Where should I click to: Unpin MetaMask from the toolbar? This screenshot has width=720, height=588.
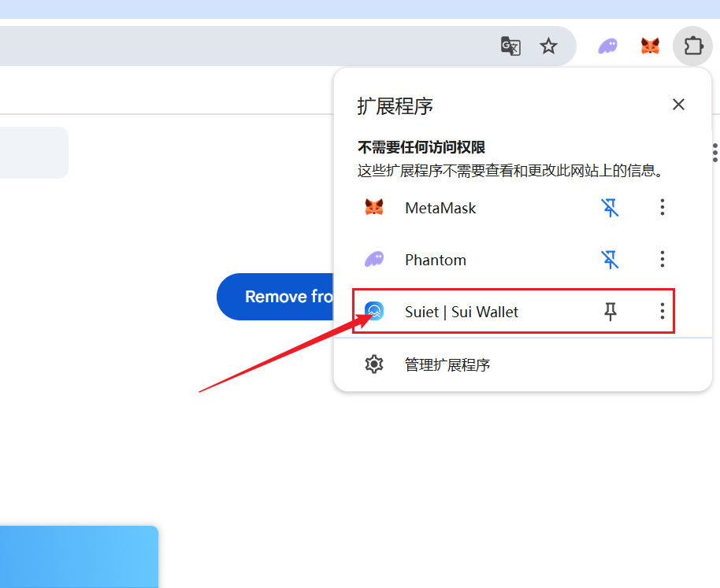(x=610, y=208)
